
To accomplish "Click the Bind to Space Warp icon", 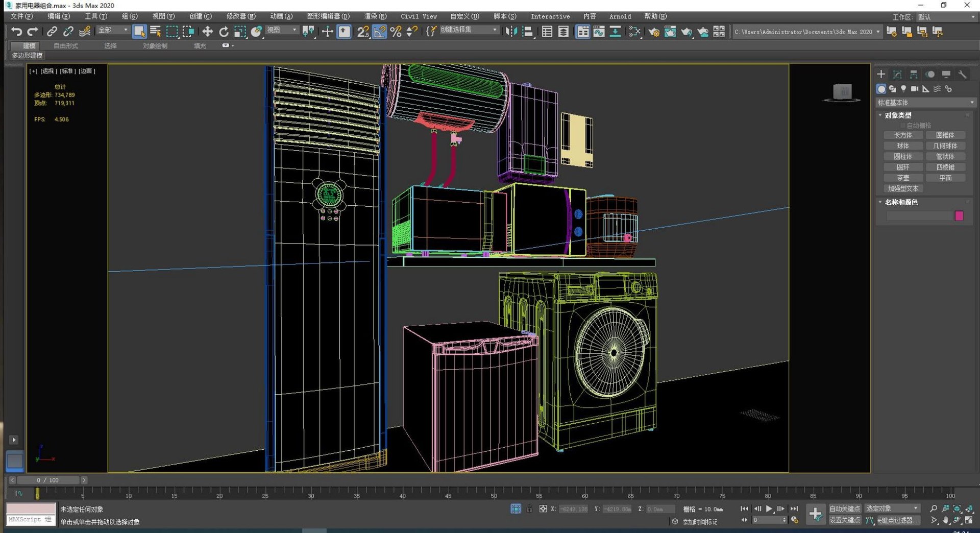I will pyautogui.click(x=85, y=32).
